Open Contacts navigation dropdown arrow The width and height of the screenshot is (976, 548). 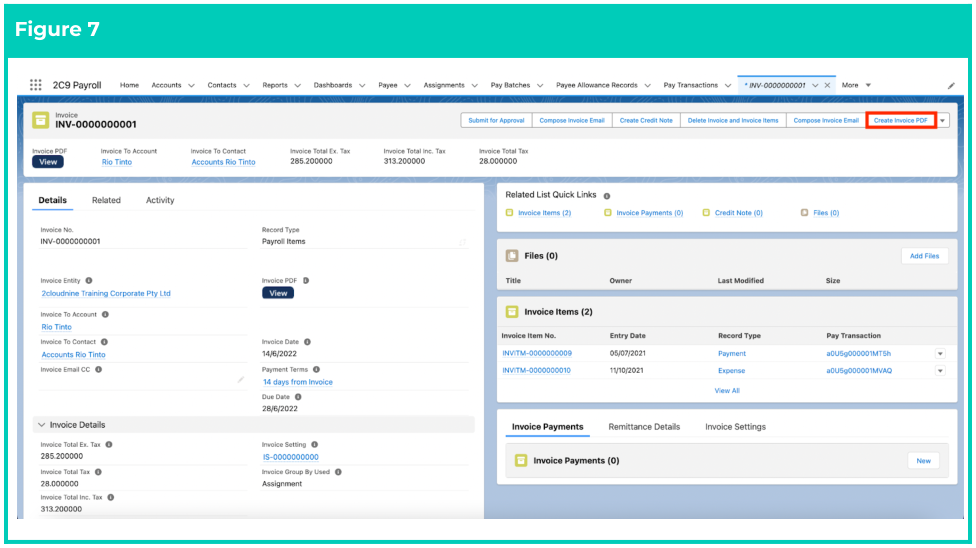click(246, 85)
